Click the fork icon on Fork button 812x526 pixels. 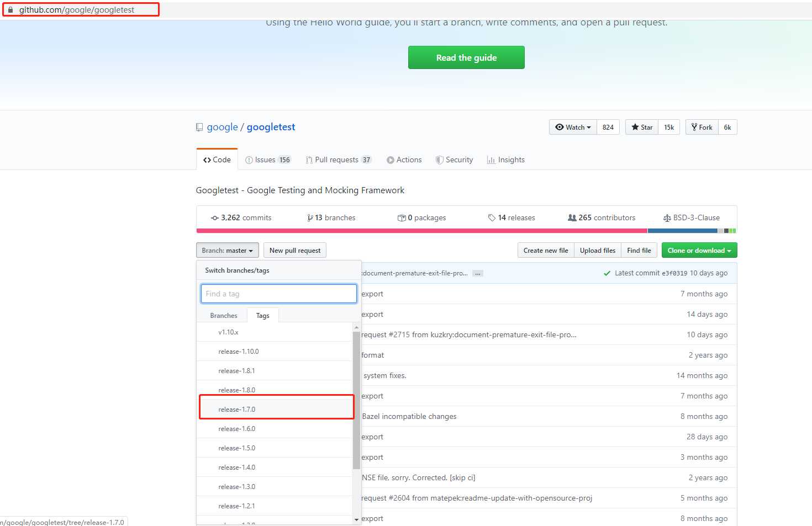(x=694, y=127)
